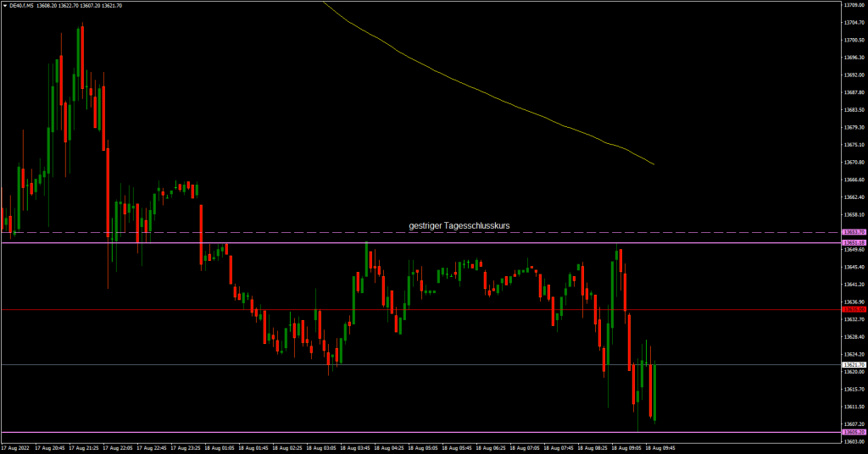Select the 'gestriger Tagesschlusskurs' text label
This screenshot has height=454, width=868.
tap(459, 225)
